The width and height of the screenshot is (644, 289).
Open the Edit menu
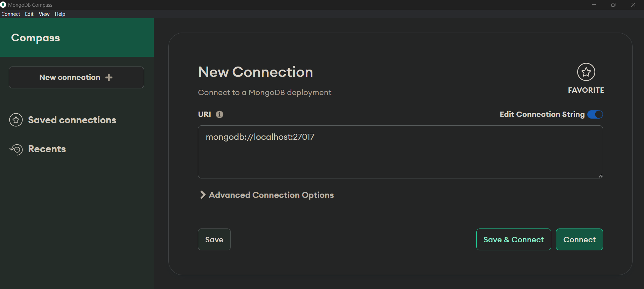point(29,14)
